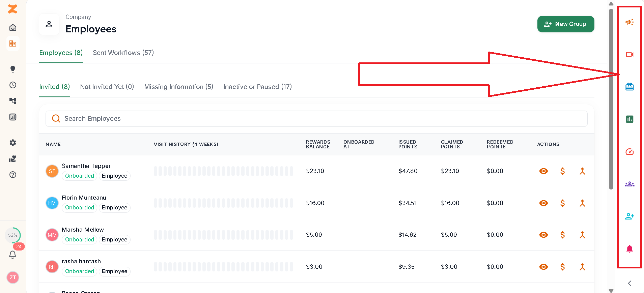View Florin Munteanu with the eye icon

click(x=543, y=203)
